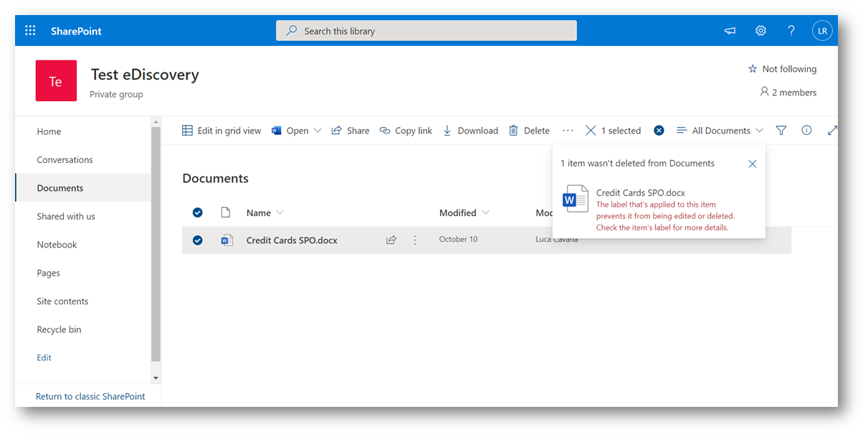Click the Word icon in the notification

[x=576, y=199]
